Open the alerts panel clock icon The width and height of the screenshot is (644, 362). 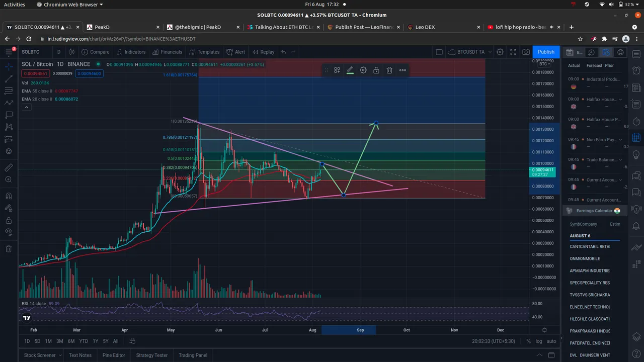tap(637, 70)
